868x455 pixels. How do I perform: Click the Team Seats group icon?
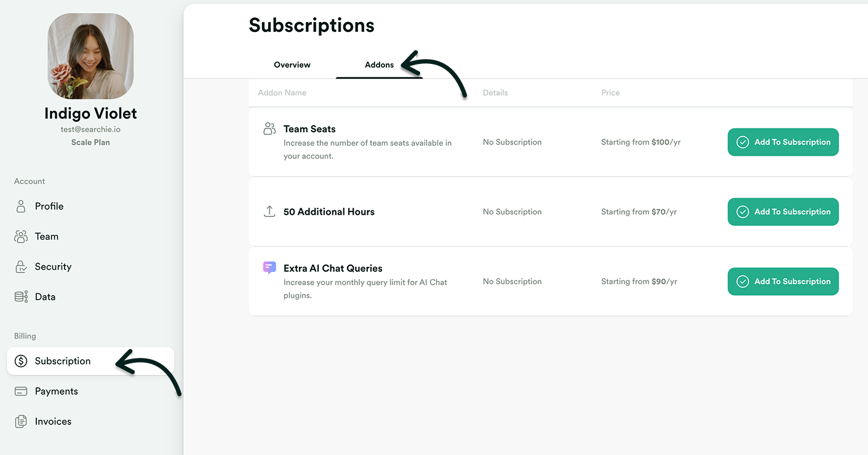[x=269, y=128]
